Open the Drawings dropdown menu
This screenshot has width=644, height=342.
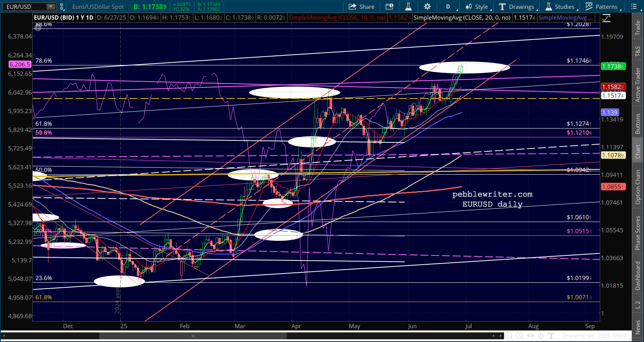[518, 7]
